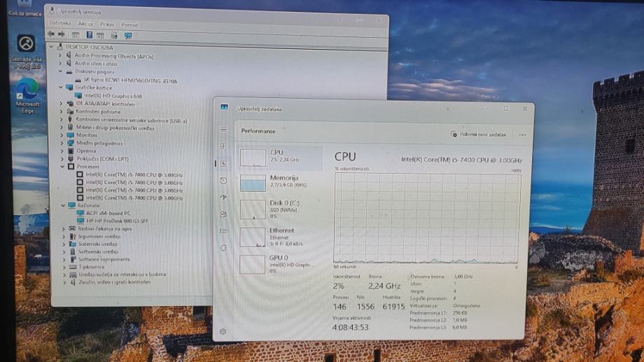This screenshot has height=362, width=644.
Task: Select the SK hynix BC501 disk drive
Action: coord(130,81)
